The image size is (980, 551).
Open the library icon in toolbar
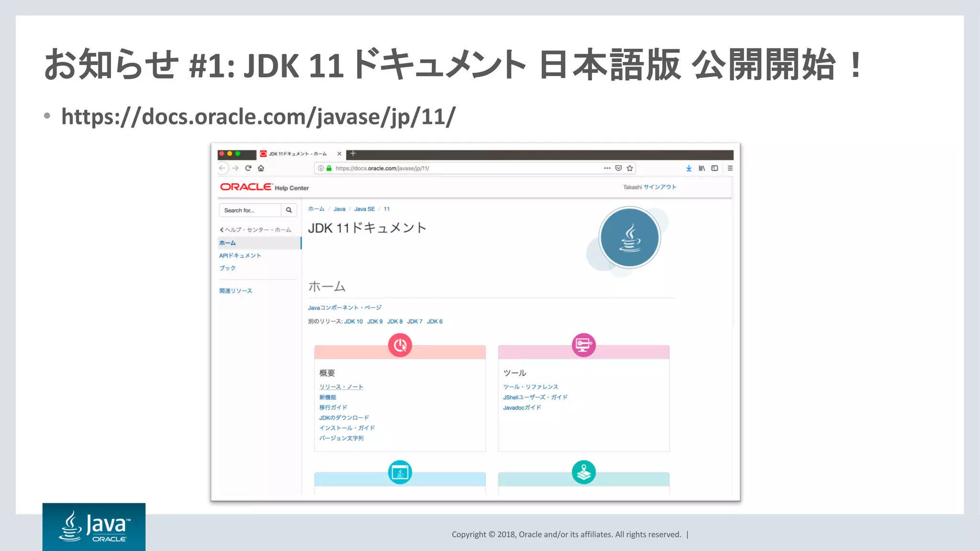coord(702,168)
